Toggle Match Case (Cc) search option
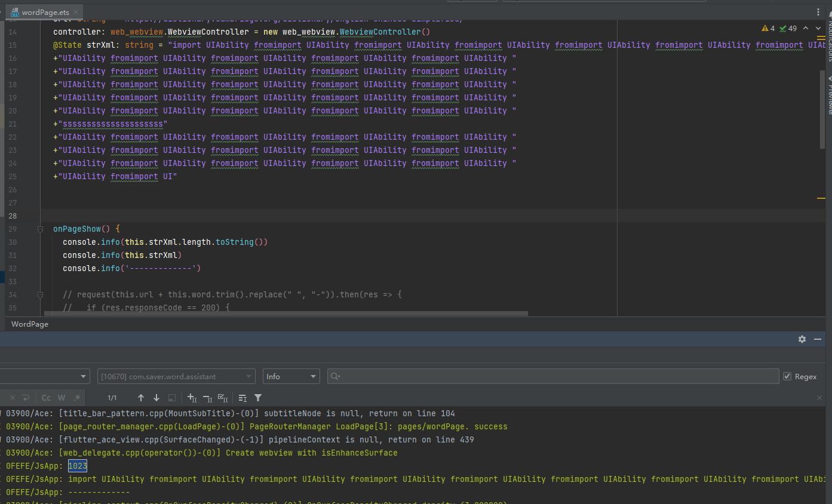 coord(46,398)
